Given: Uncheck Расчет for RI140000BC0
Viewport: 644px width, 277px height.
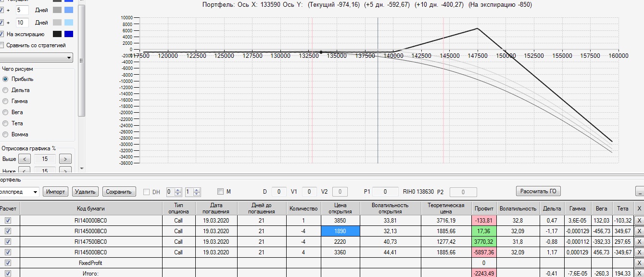Looking at the screenshot, I should (8, 221).
